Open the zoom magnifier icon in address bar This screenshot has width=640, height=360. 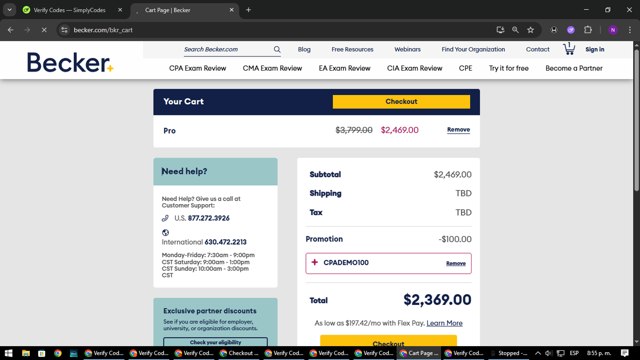516,30
